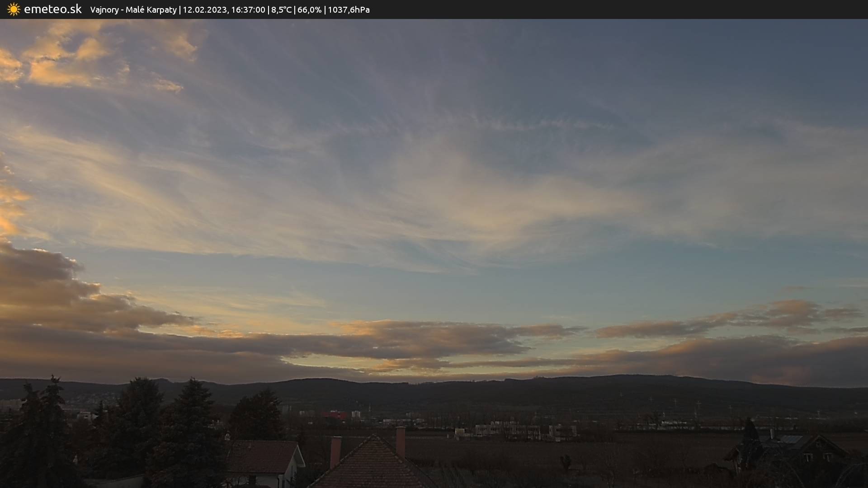Click the 66,0% humidity reading
This screenshot has width=868, height=488.
309,9
